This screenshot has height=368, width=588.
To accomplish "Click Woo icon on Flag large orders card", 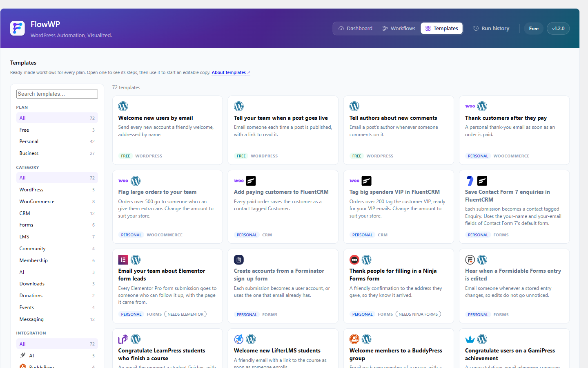I will [x=123, y=181].
